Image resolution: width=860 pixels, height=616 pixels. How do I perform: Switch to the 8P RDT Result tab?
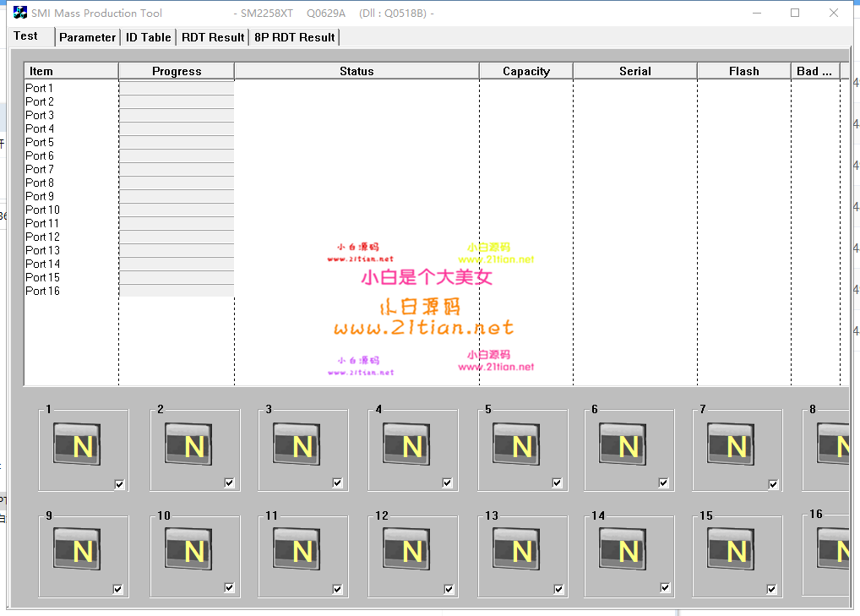click(294, 37)
